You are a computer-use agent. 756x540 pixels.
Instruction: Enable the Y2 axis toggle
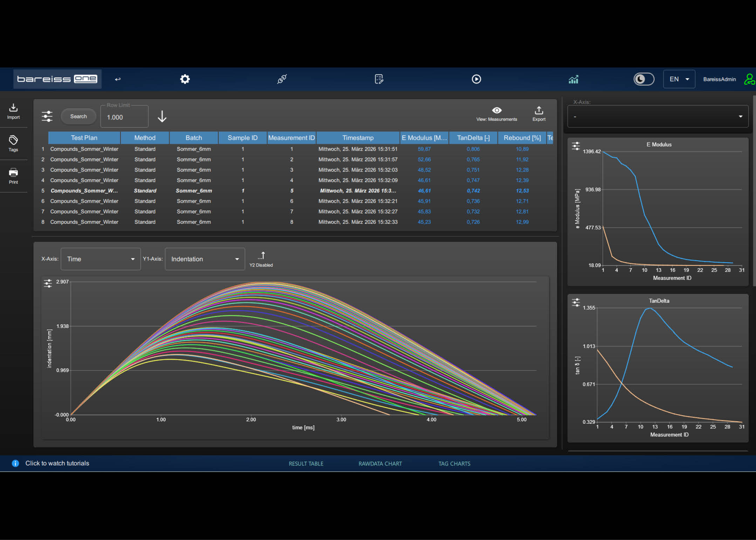261,259
